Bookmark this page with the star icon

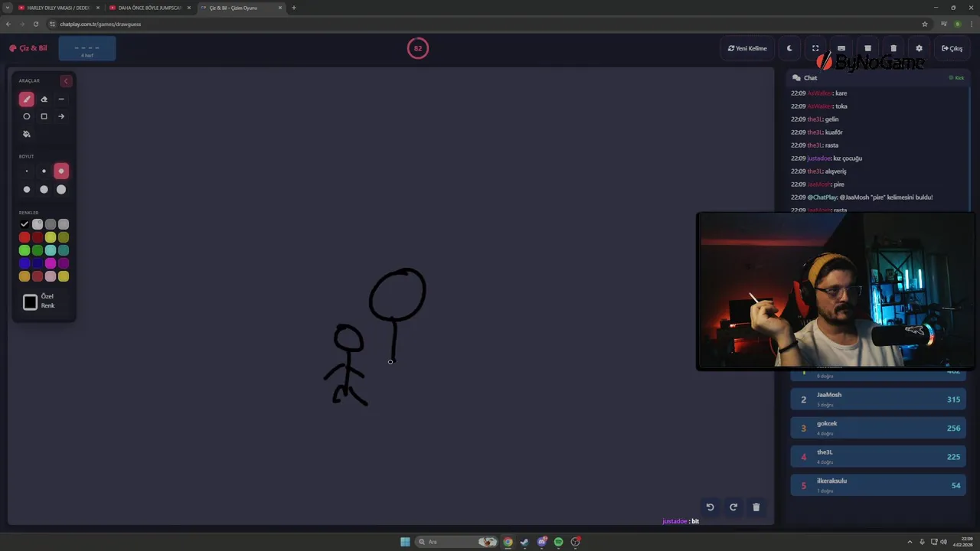click(925, 24)
